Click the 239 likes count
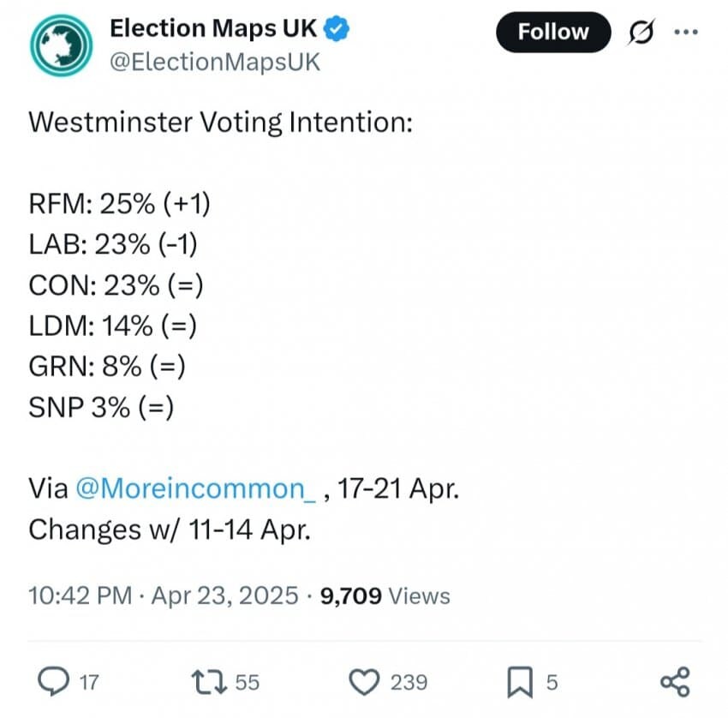Viewport: 728px width, 718px height. pos(409,682)
